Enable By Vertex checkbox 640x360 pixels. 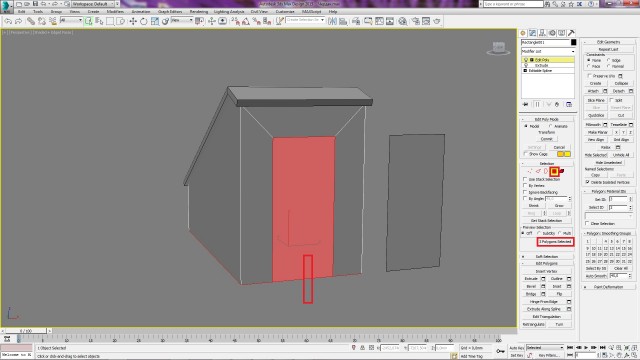[525, 185]
